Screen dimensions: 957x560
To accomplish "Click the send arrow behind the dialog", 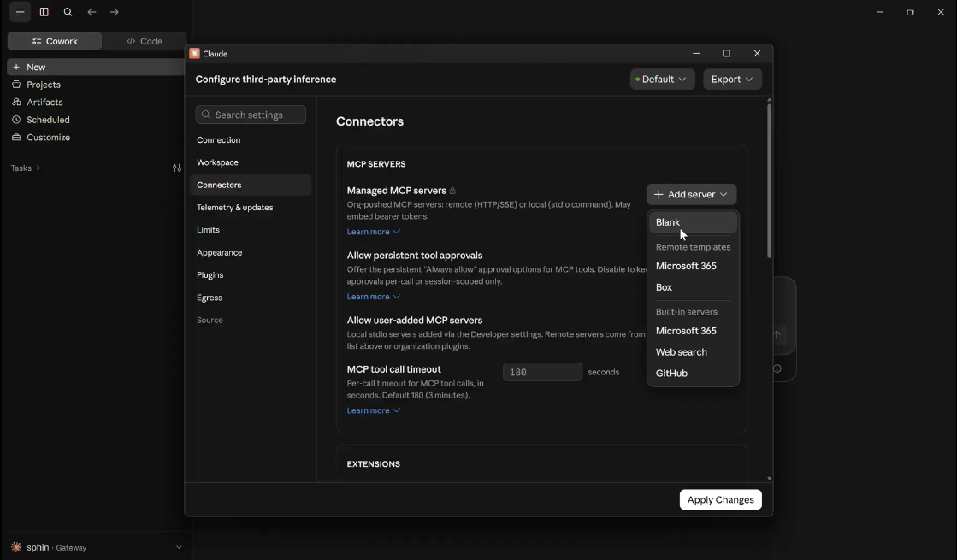I will coord(777,335).
